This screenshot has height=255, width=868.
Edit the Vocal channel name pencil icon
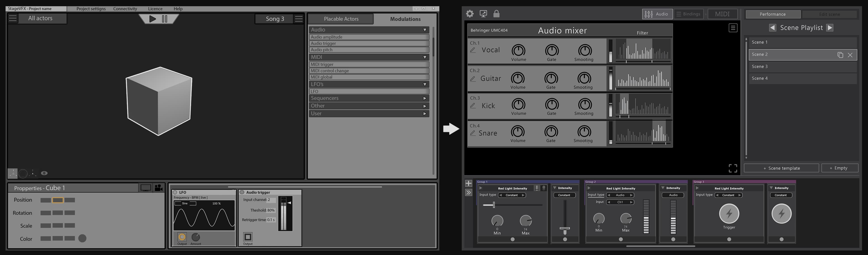(x=473, y=50)
